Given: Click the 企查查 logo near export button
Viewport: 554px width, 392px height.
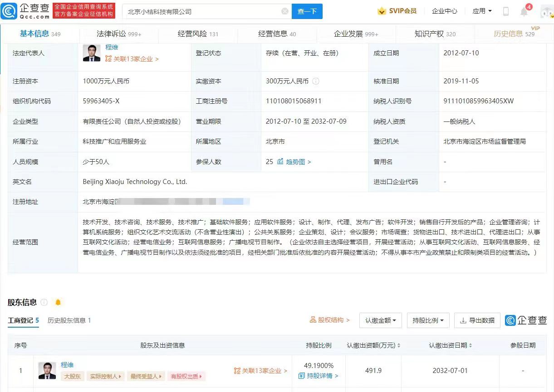Looking at the screenshot, I should [526, 320].
